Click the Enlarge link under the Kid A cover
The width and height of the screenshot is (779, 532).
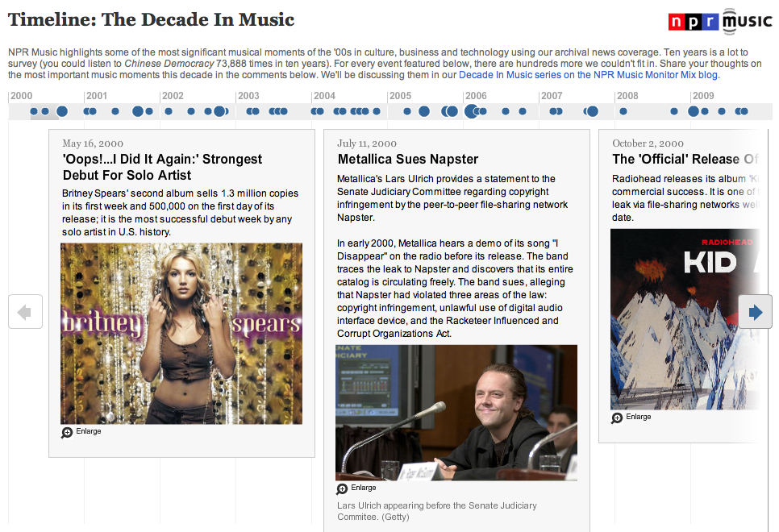point(639,417)
